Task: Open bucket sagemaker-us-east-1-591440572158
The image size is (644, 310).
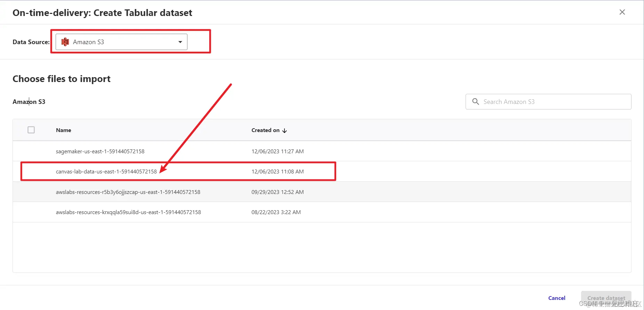Action: 100,152
